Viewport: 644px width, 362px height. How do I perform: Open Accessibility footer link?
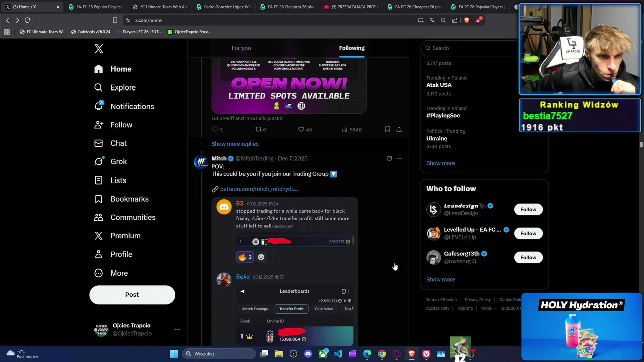[437, 308]
